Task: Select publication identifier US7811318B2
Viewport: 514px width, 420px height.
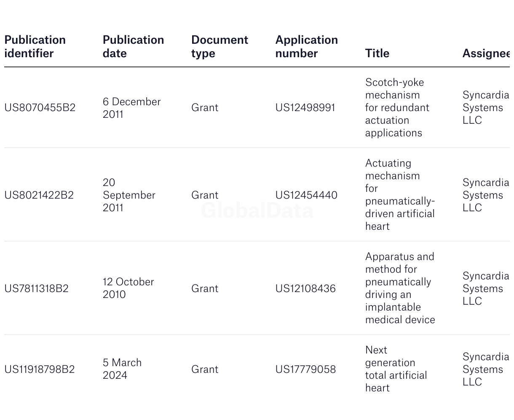Action: click(37, 288)
